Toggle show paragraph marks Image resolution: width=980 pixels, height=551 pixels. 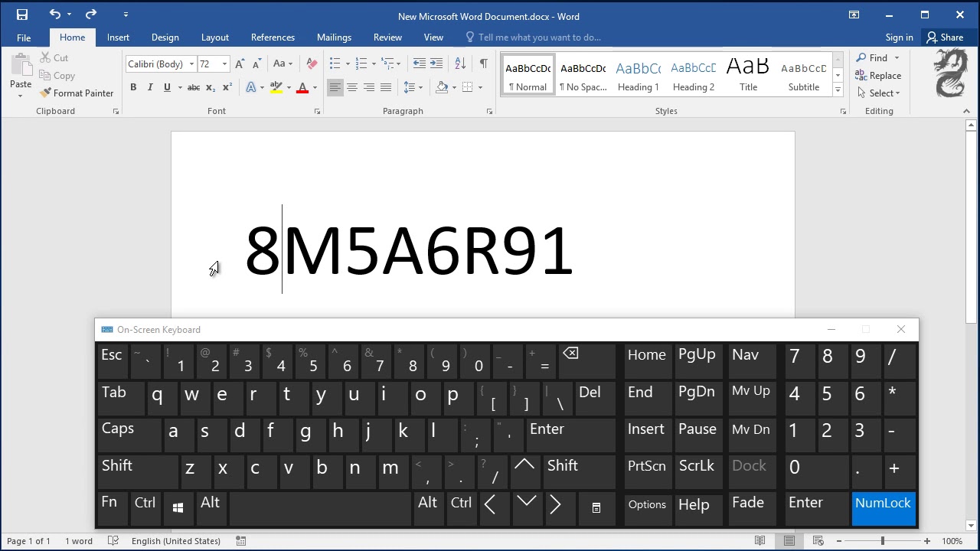(483, 64)
